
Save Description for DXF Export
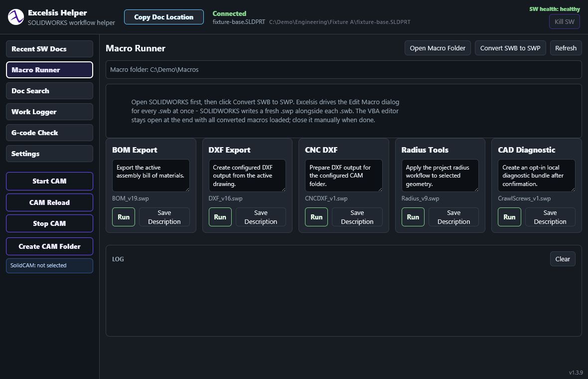click(261, 217)
